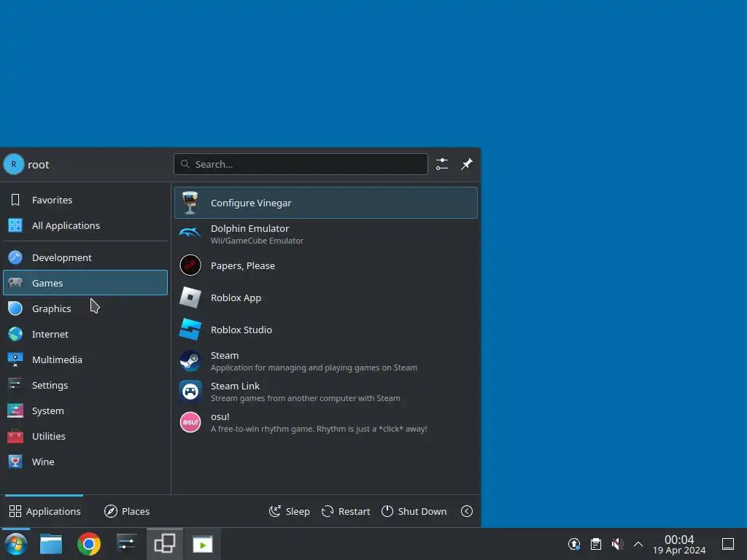Open the green play arrow taskbar app

(203, 544)
